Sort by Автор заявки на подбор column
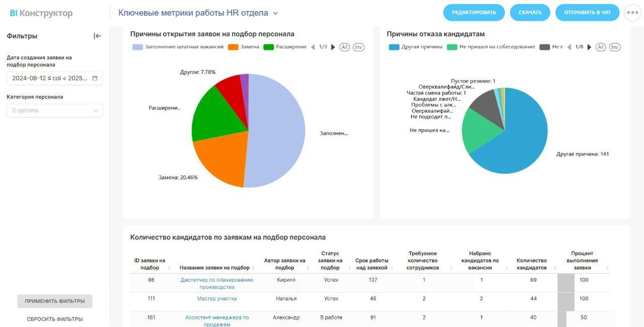This screenshot has width=644, height=327. pyautogui.click(x=309, y=268)
